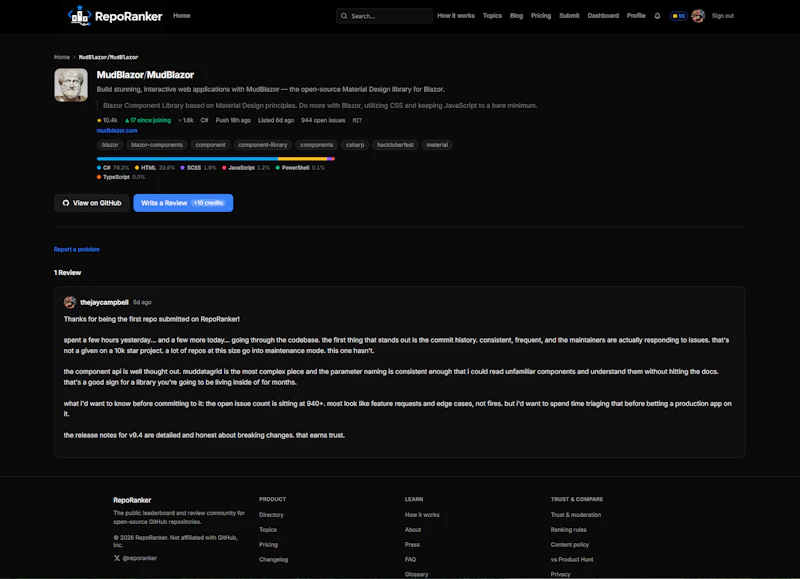Open How it works nav item

(456, 16)
